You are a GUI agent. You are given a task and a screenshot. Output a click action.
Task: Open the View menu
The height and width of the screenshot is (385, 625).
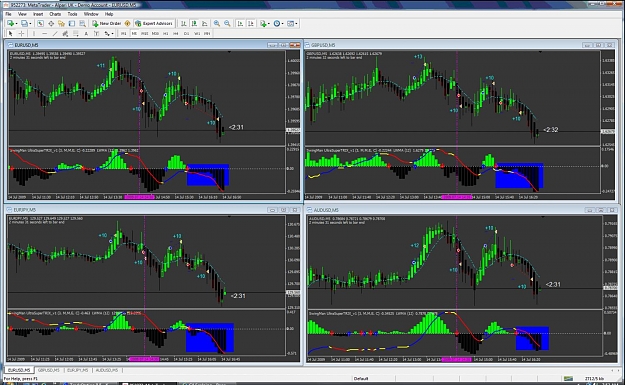tap(22, 14)
